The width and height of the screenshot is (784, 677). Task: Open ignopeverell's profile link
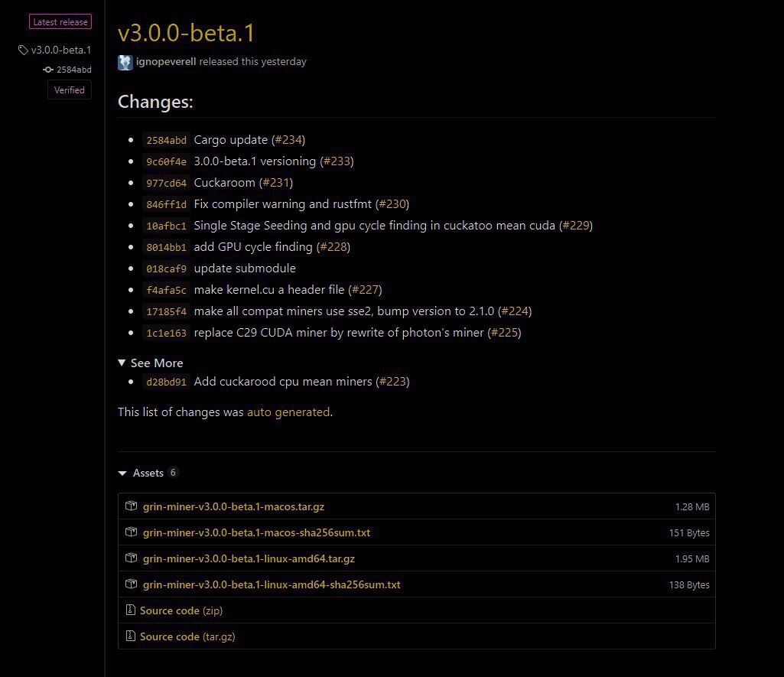pos(166,61)
